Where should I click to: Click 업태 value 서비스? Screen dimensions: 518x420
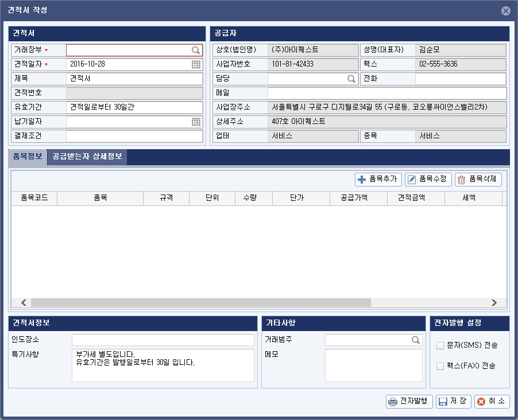click(313, 136)
